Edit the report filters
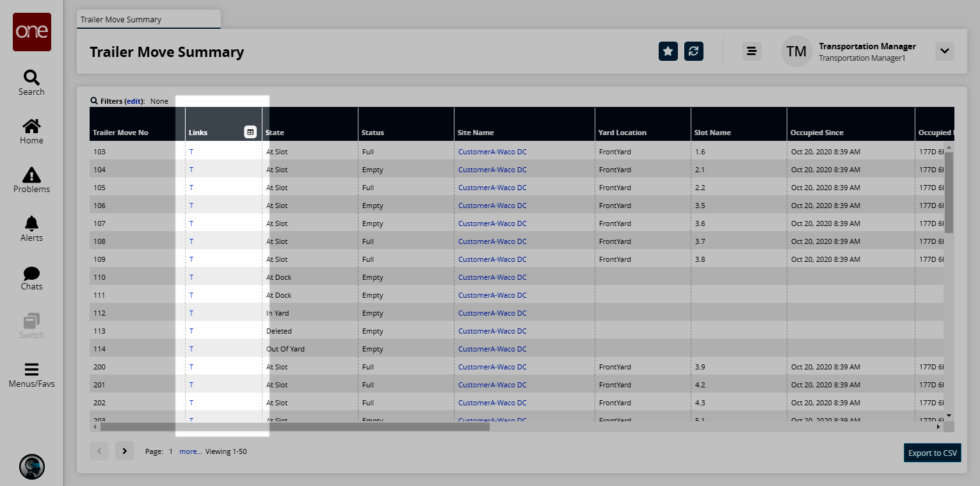Screen dimensions: 980x486 134,101
